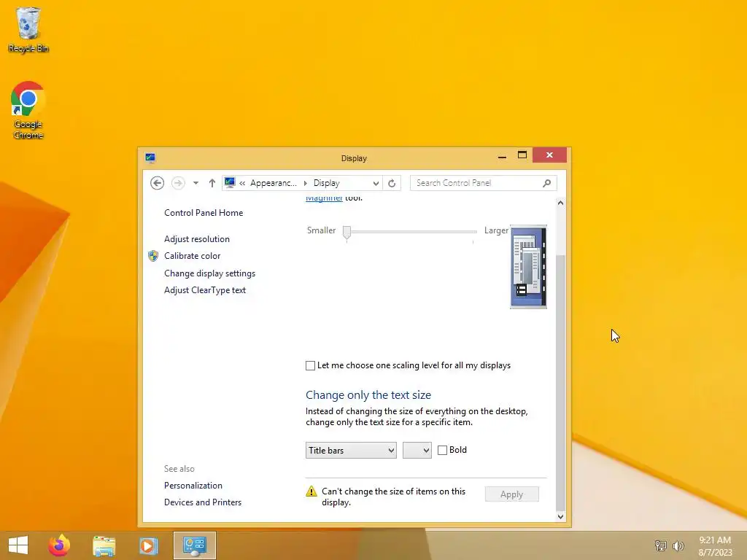The width and height of the screenshot is (747, 560).
Task: Click the Display window title icon
Action: tap(150, 157)
